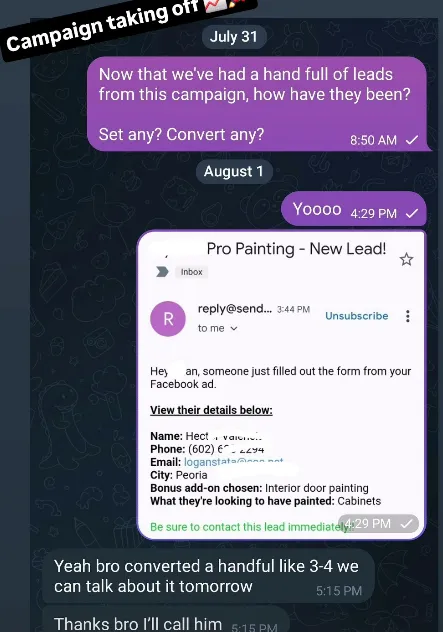The height and width of the screenshot is (632, 443).
Task: Open the three-dot email options menu
Action: click(408, 316)
